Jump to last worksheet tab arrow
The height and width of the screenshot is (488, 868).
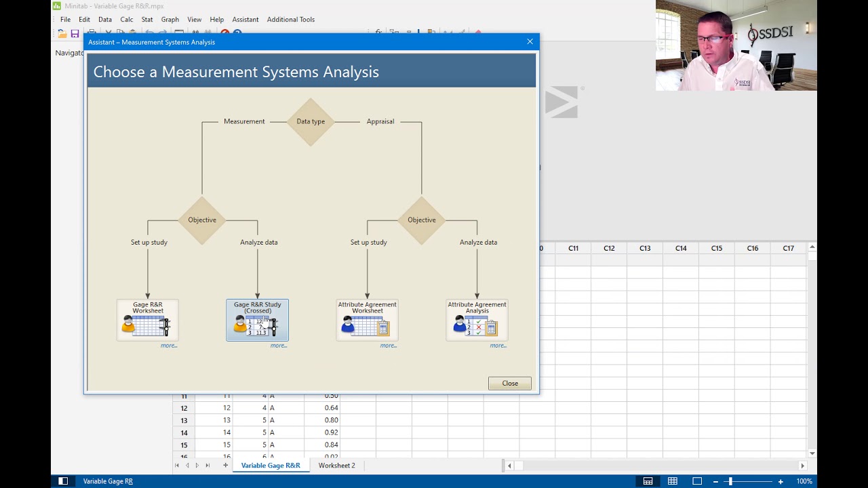tap(208, 466)
